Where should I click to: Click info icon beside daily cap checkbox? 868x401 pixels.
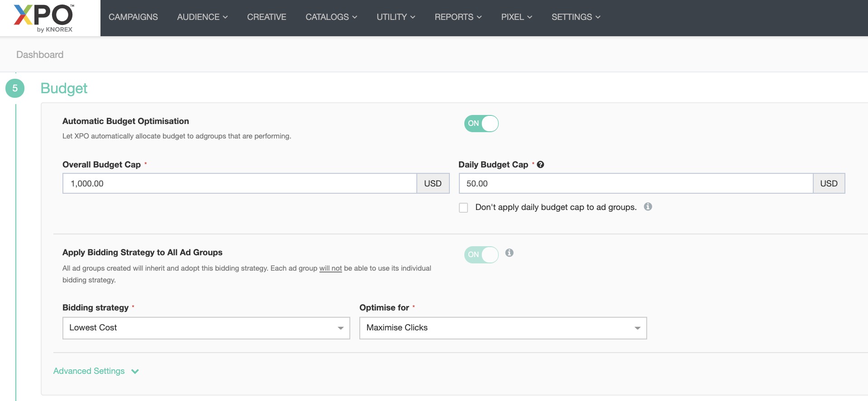coord(648,207)
